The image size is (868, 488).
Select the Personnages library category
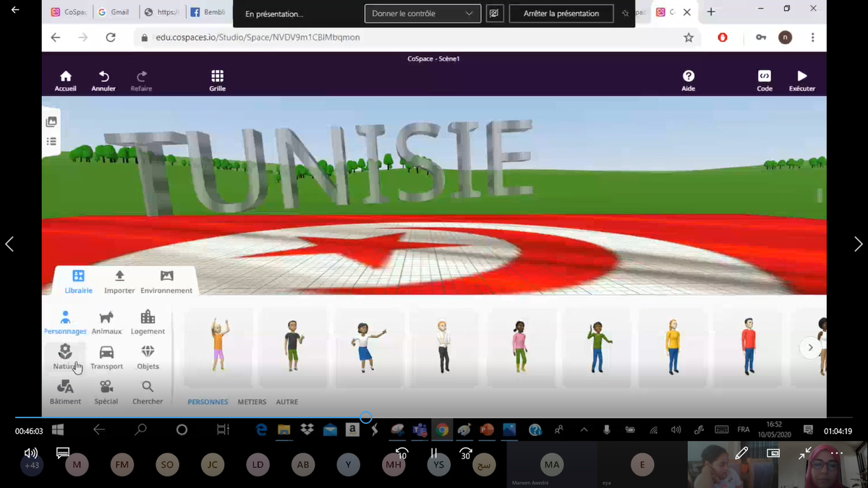[x=65, y=322]
